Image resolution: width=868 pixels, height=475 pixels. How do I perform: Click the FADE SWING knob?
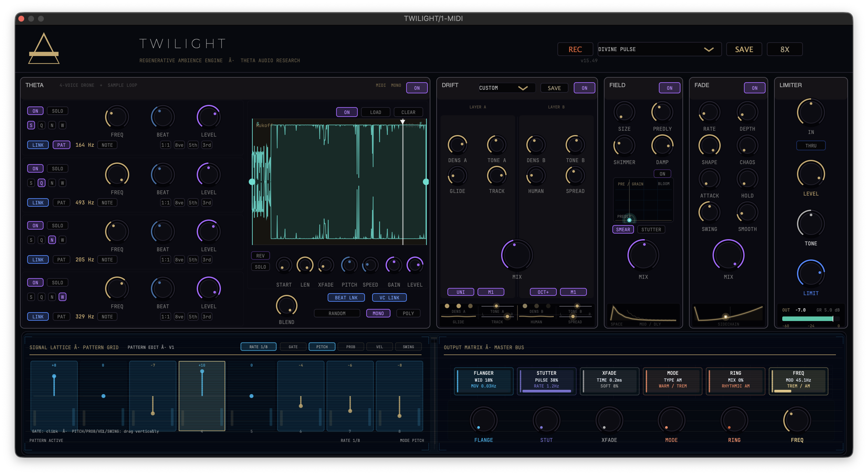pos(709,213)
